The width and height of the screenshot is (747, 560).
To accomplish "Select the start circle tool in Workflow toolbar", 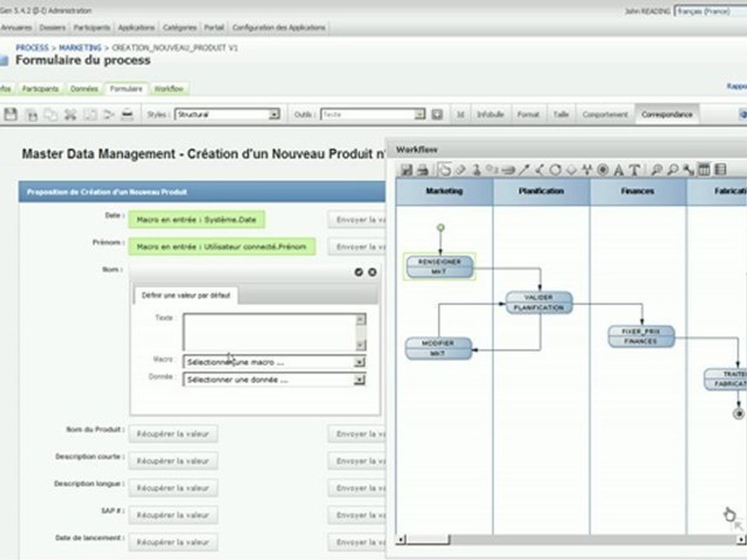I will pos(555,170).
